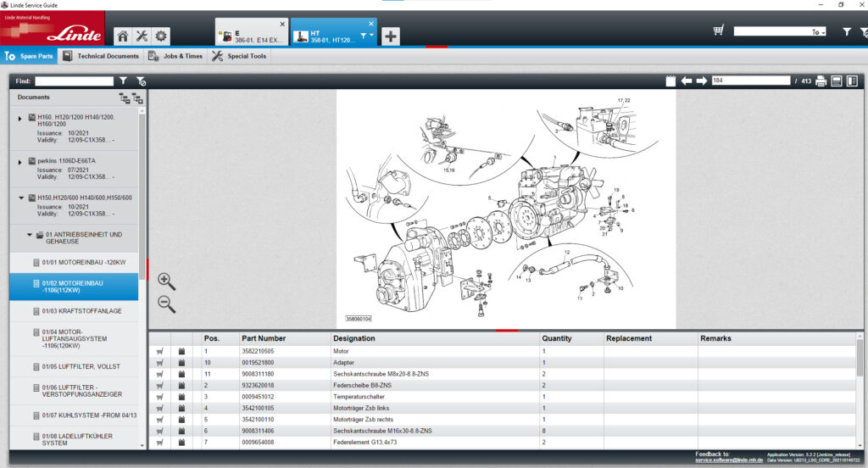Open 01/04 MOTOR-LUFTANSAUGSYSTEM entry
This screenshot has height=468, width=868.
(74, 338)
